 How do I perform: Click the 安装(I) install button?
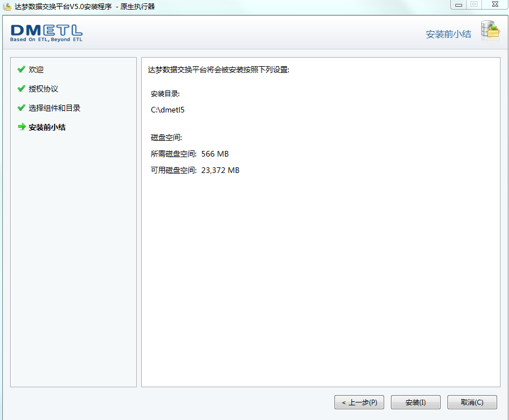416,402
